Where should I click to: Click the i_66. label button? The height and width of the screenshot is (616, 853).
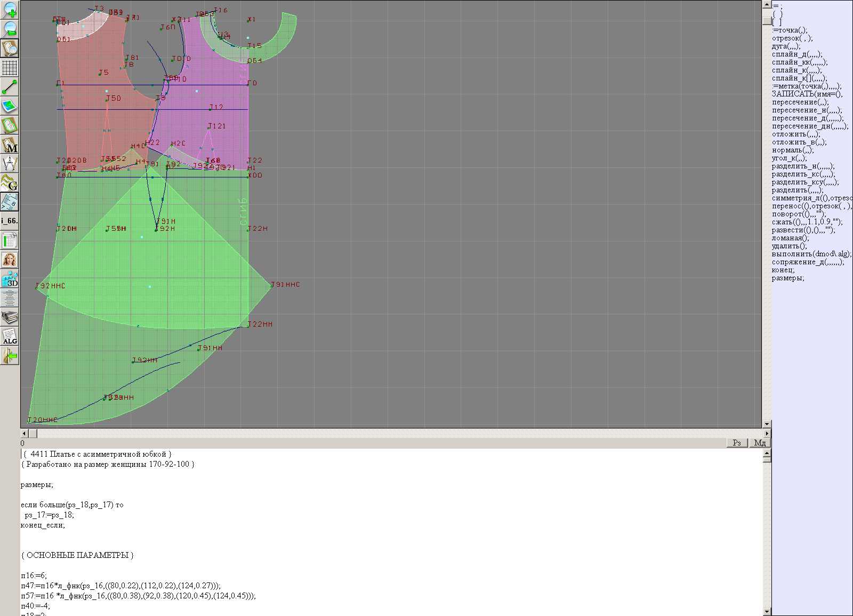point(10,221)
